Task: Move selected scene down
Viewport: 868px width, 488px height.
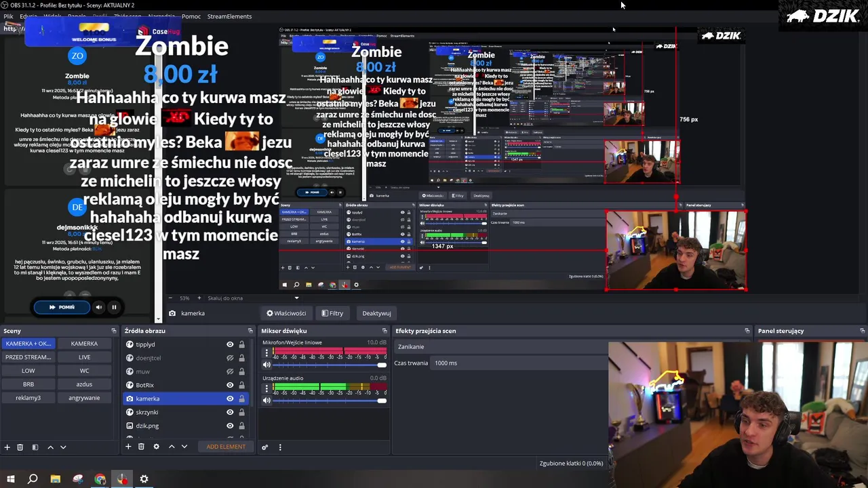Action: coord(63,447)
